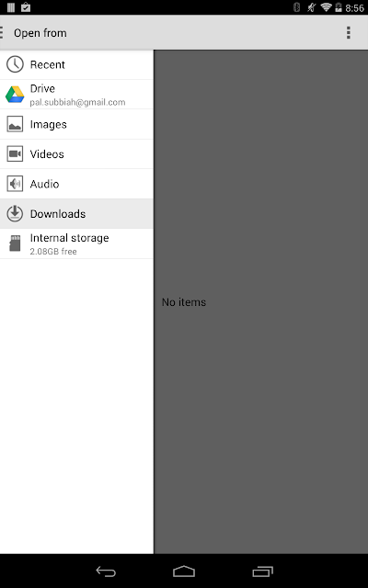The width and height of the screenshot is (368, 588).
Task: Tap the "No items" message
Action: point(184,302)
